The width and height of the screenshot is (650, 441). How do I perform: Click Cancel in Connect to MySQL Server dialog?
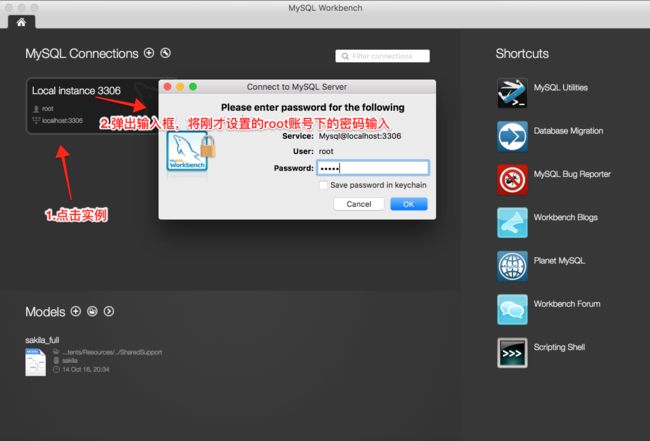(x=359, y=204)
